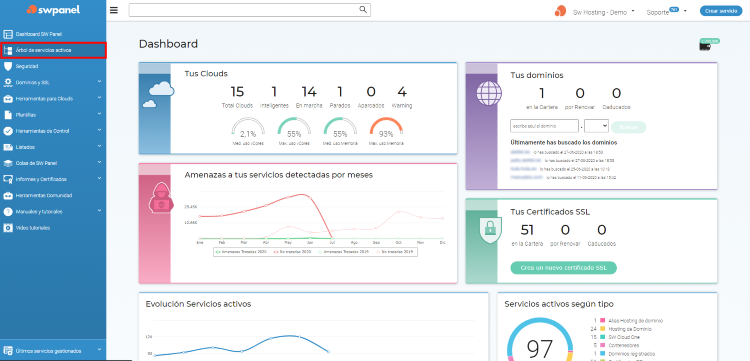
Task: Open the Sw Hosting - Demo account dropdown
Action: click(604, 12)
